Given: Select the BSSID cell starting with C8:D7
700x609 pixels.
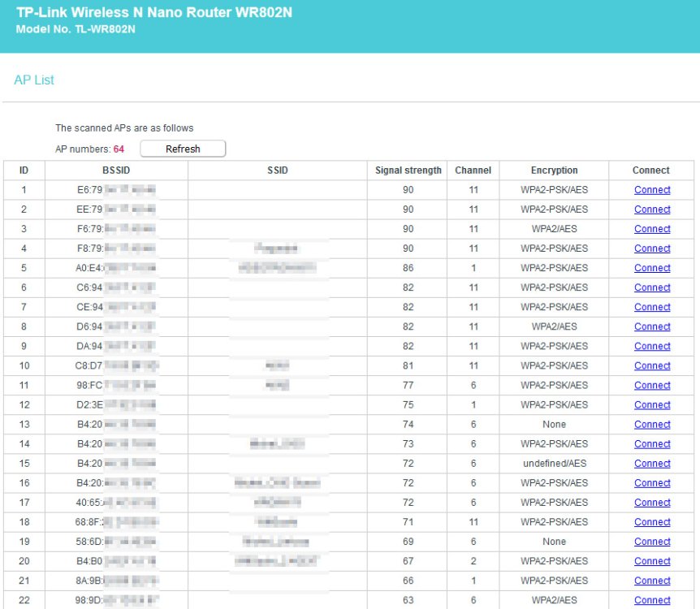Looking at the screenshot, I should tap(116, 365).
